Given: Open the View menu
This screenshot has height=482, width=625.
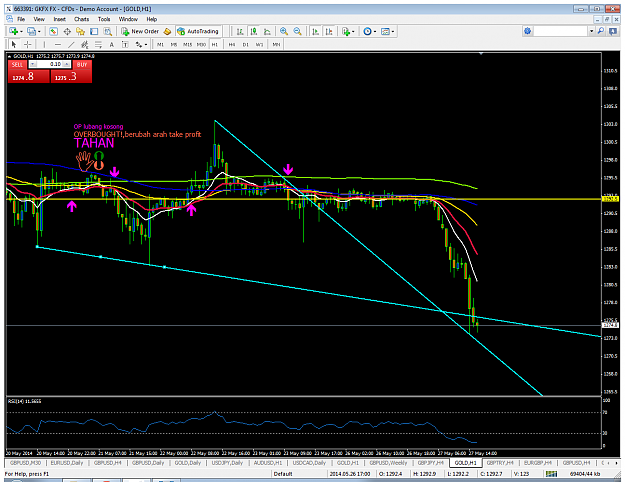Looking at the screenshot, I should (39, 19).
